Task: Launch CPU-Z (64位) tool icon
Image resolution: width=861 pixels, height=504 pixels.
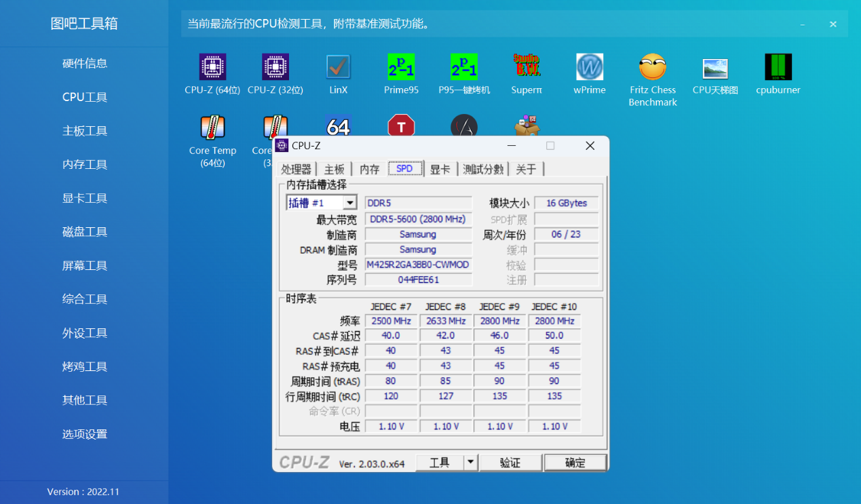Action: [212, 67]
